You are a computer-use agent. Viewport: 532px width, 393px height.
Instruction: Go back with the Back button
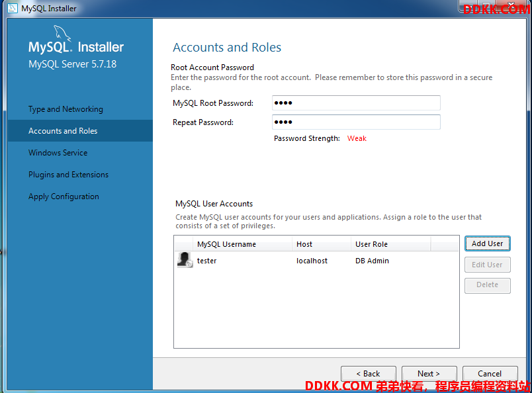tap(368, 374)
